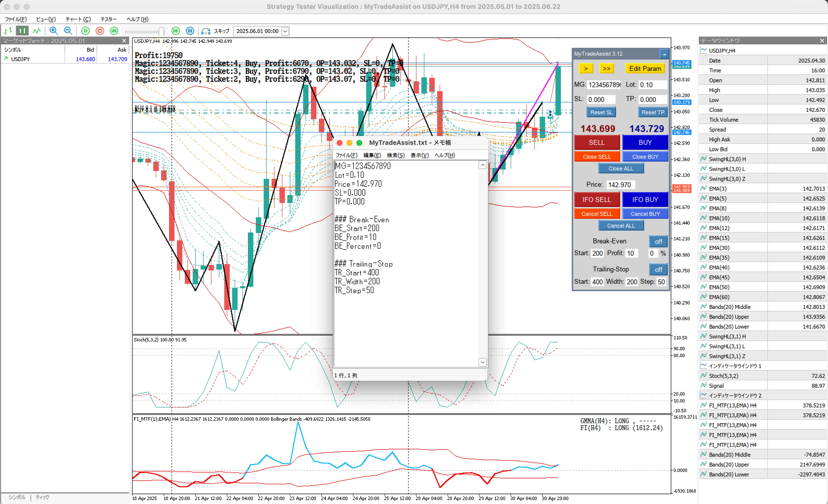Click the Price 142.970 field
828x504 pixels.
click(x=620, y=185)
